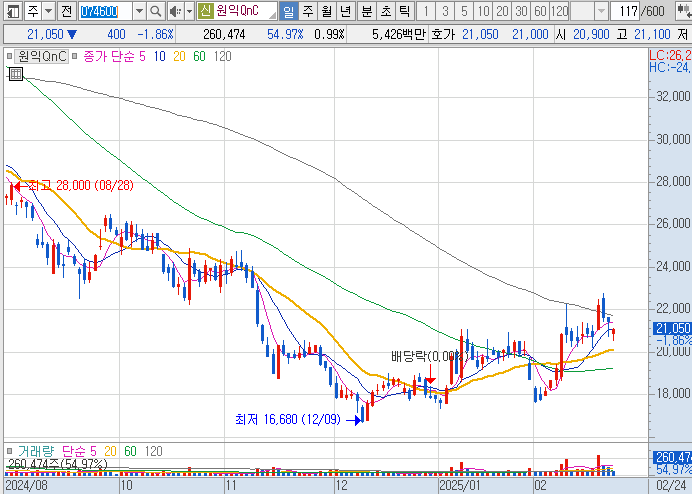This screenshot has height=494, width=692.
Task: Click the green 신 badge icon
Action: coord(205,11)
